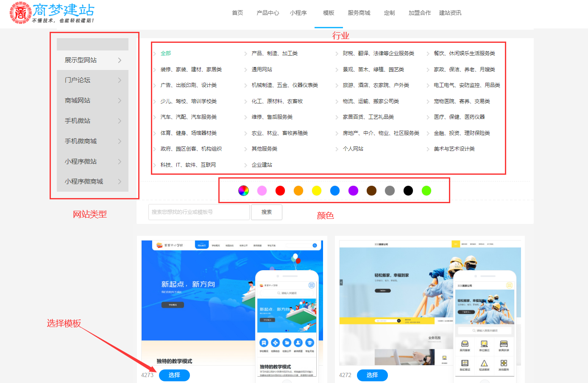This screenshot has height=383, width=588.
Task: Click the 搜索 search button
Action: tap(266, 212)
